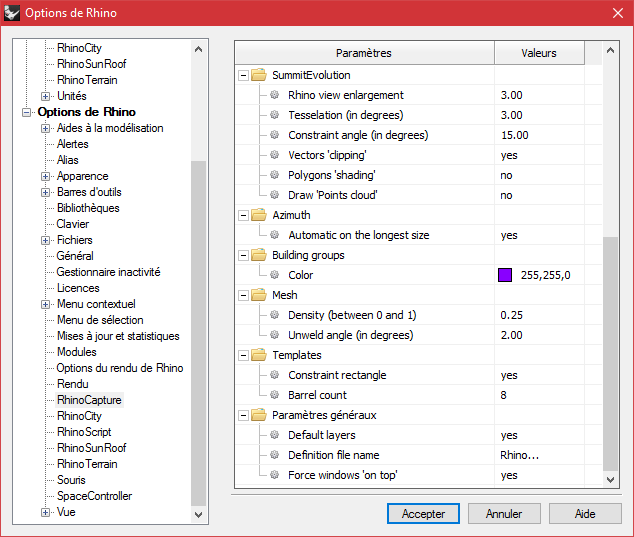Collapse the Paramètres généraux group
Screen dimensions: 634x537
point(243,415)
